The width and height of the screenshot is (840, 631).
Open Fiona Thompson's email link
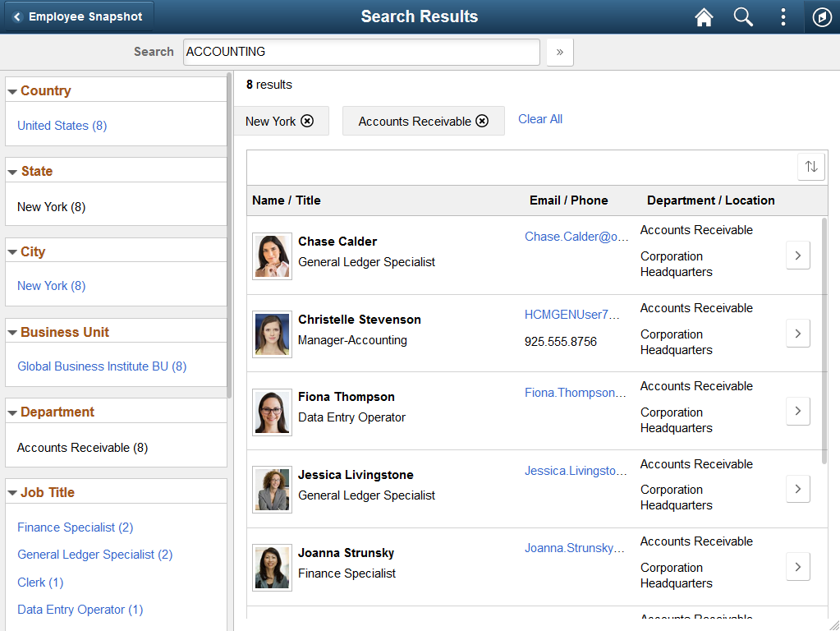pos(576,393)
